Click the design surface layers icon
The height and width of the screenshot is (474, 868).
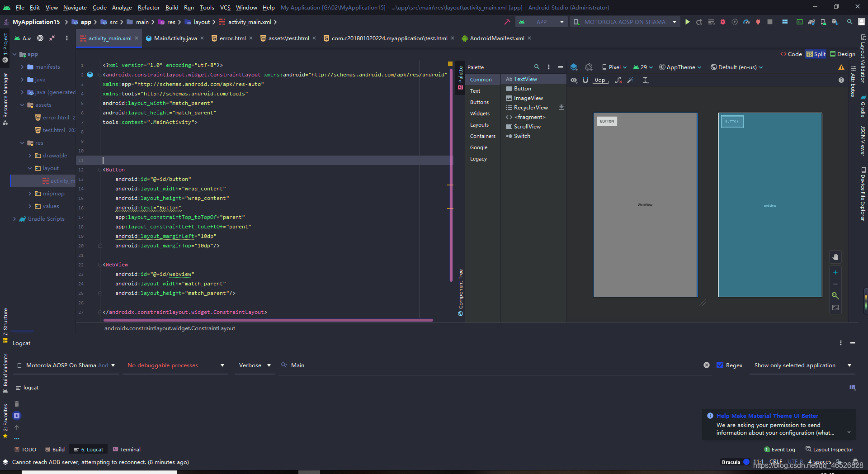click(x=574, y=67)
